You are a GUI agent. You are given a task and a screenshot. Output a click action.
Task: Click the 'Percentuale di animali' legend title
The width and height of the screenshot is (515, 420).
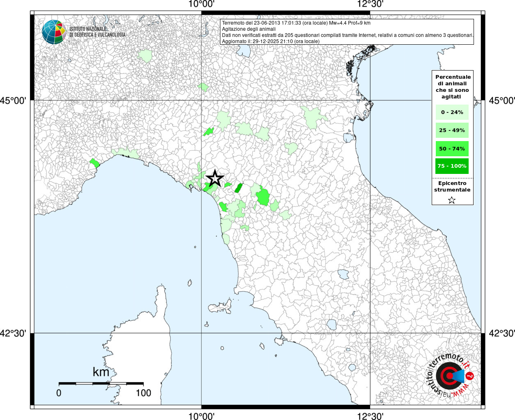pyautogui.click(x=453, y=87)
